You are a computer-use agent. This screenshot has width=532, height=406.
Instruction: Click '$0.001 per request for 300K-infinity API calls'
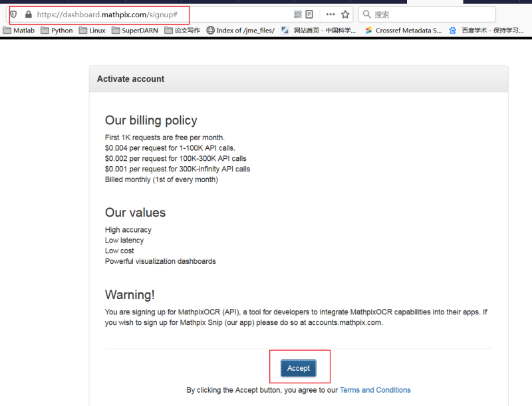point(178,169)
